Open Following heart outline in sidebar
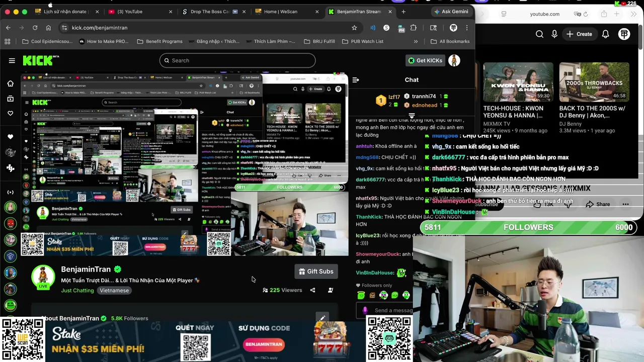The height and width of the screenshot is (362, 644). click(x=10, y=114)
